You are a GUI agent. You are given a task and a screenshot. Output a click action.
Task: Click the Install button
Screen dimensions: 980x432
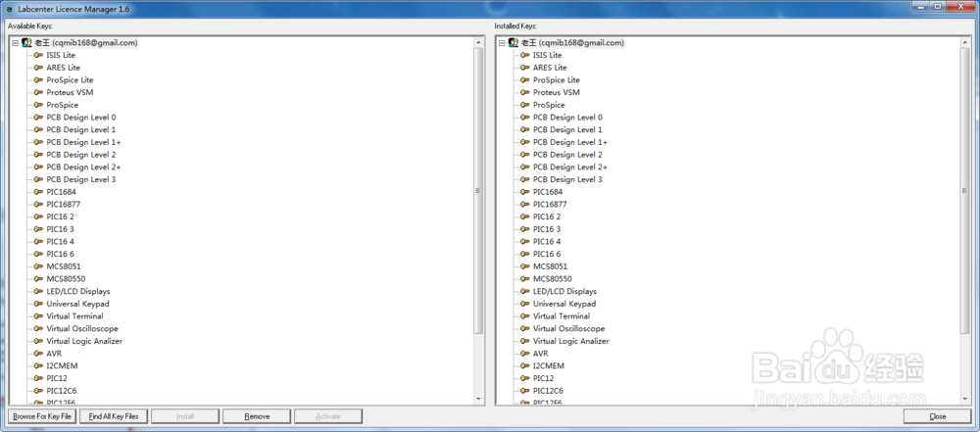[x=185, y=416]
